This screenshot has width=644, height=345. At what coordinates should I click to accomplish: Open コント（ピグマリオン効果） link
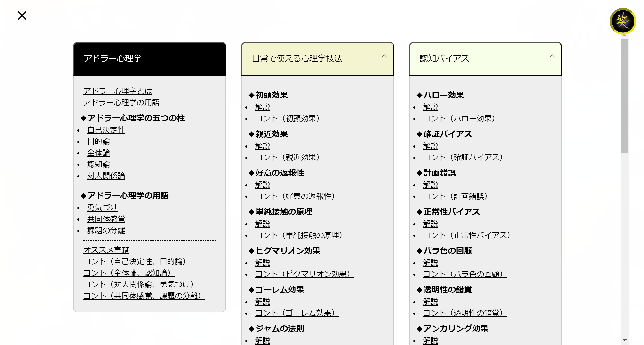[304, 274]
